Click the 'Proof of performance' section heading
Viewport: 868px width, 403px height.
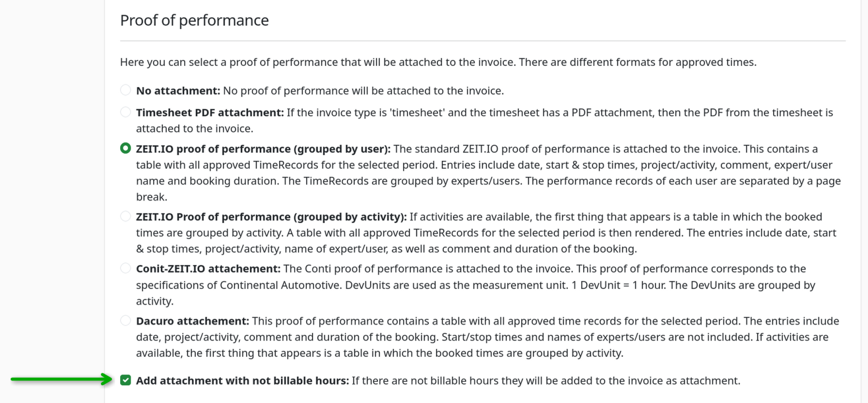coord(194,20)
